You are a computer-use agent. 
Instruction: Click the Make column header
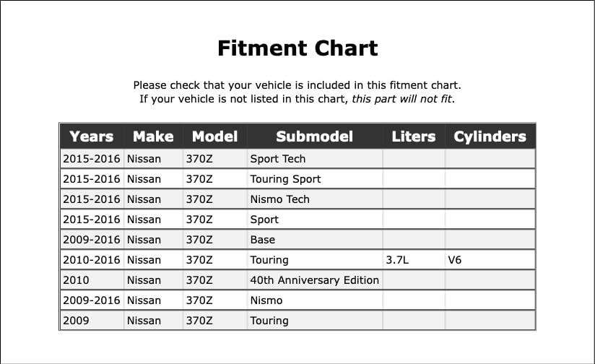153,136
